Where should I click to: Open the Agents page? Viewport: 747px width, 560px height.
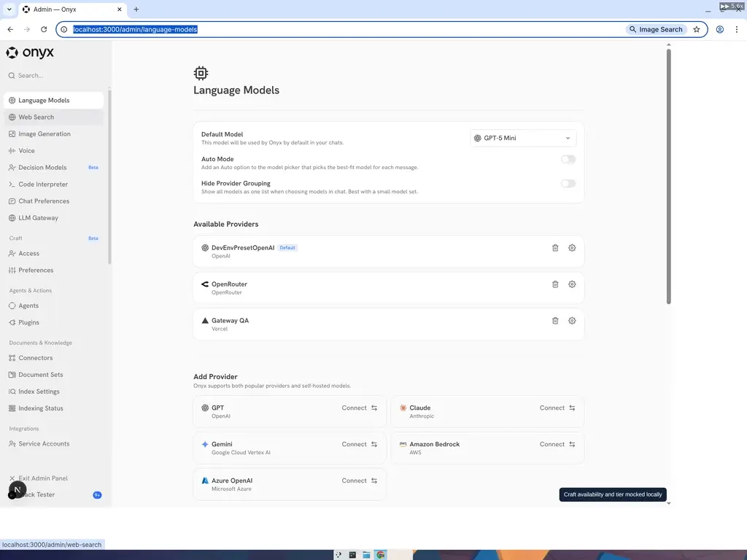pos(54,306)
